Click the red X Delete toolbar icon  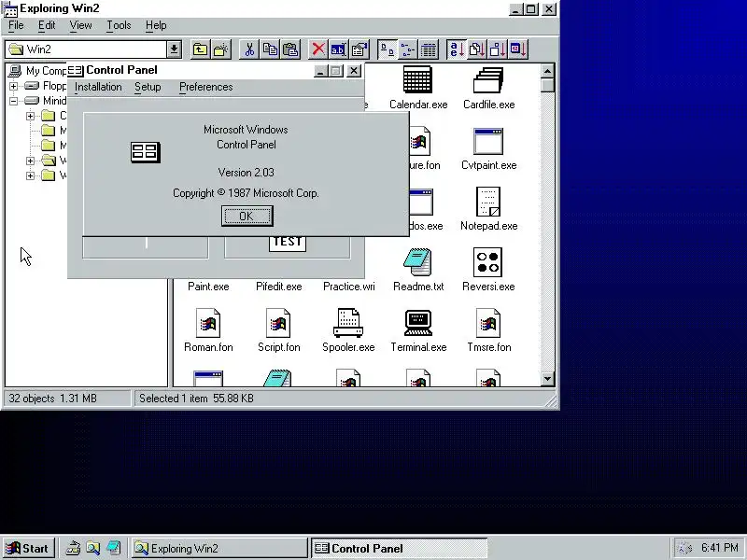[318, 49]
